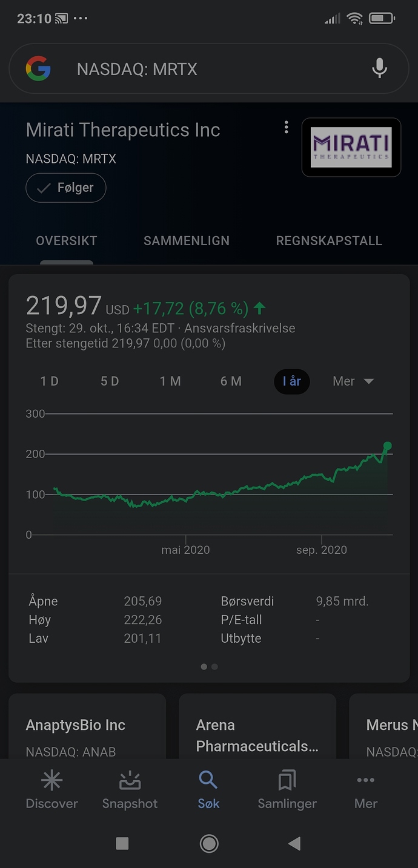418x868 pixels.
Task: Activate the voice search microphone
Action: pos(380,69)
